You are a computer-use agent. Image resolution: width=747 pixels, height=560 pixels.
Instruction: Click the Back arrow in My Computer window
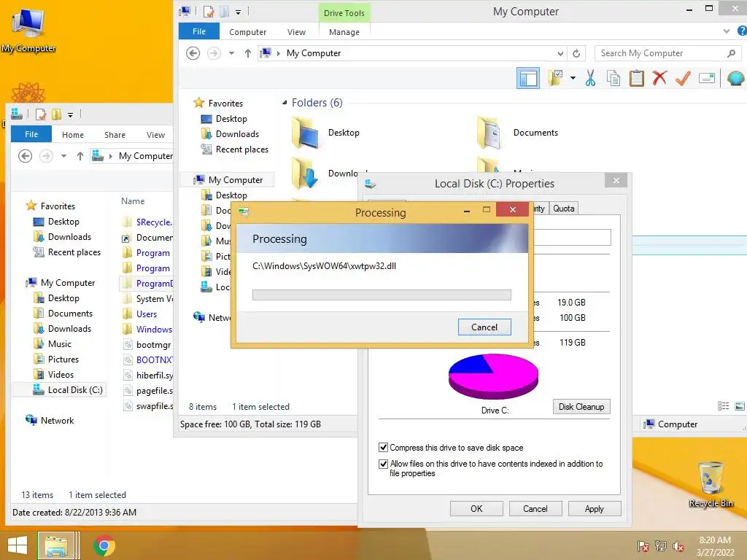click(193, 53)
